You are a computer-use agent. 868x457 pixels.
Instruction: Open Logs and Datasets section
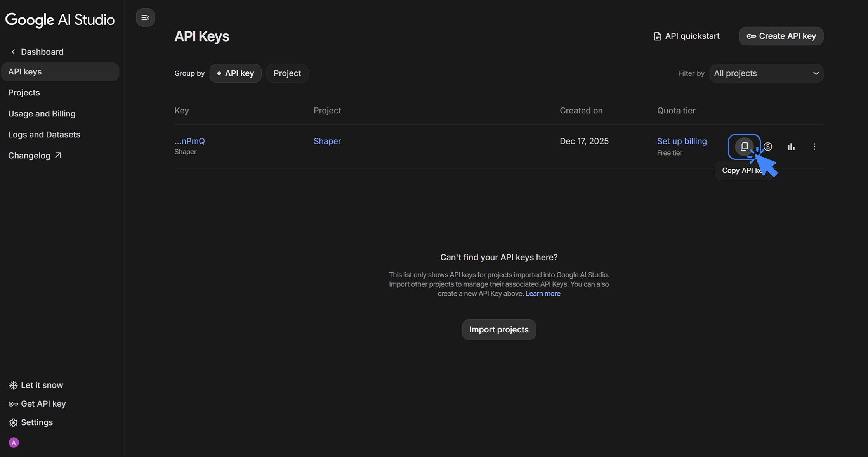(x=44, y=134)
